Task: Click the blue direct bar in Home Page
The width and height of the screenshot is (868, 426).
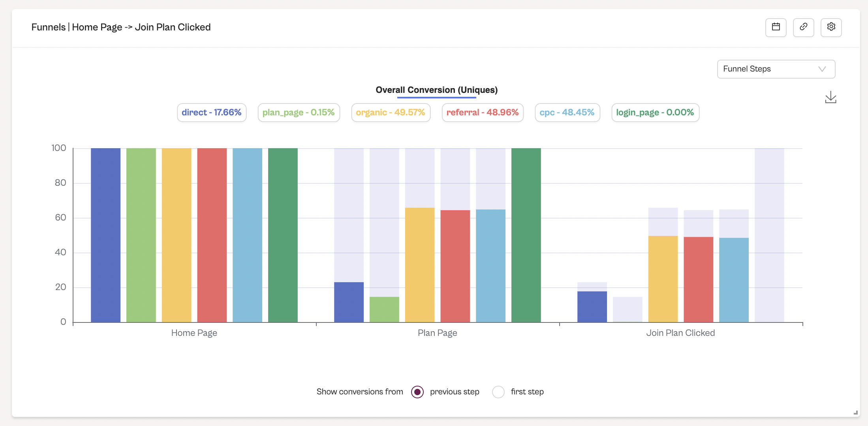Action: (x=105, y=235)
